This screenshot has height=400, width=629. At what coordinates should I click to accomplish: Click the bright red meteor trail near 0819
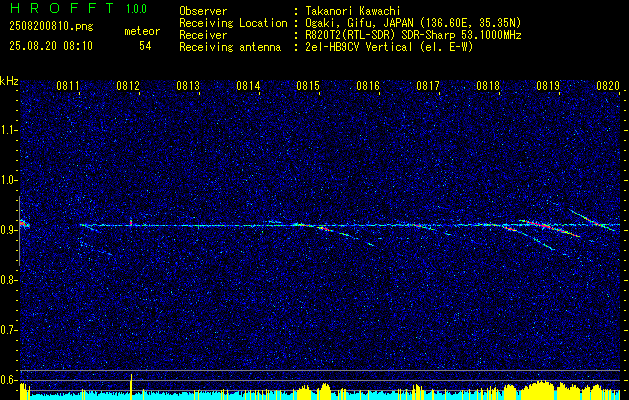point(550,228)
